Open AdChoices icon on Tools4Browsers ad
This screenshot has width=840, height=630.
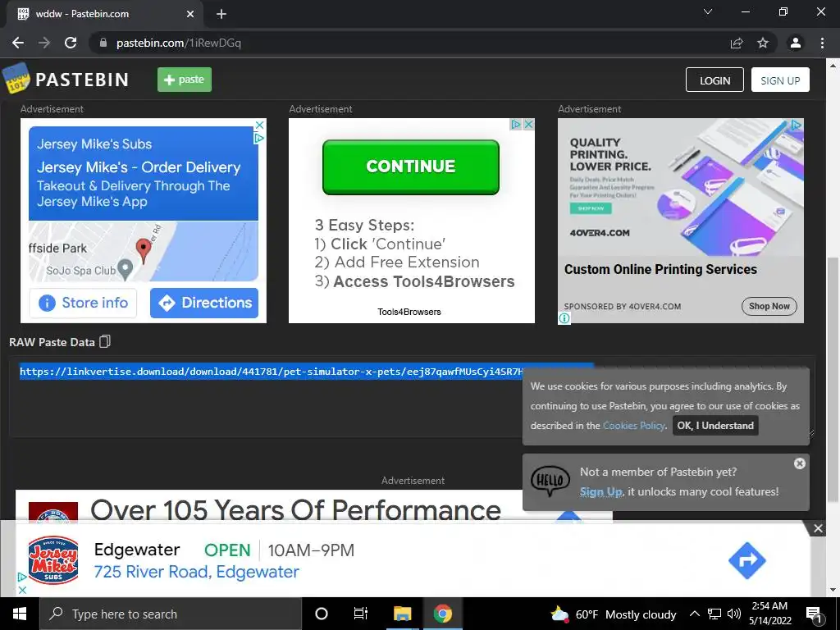click(515, 125)
